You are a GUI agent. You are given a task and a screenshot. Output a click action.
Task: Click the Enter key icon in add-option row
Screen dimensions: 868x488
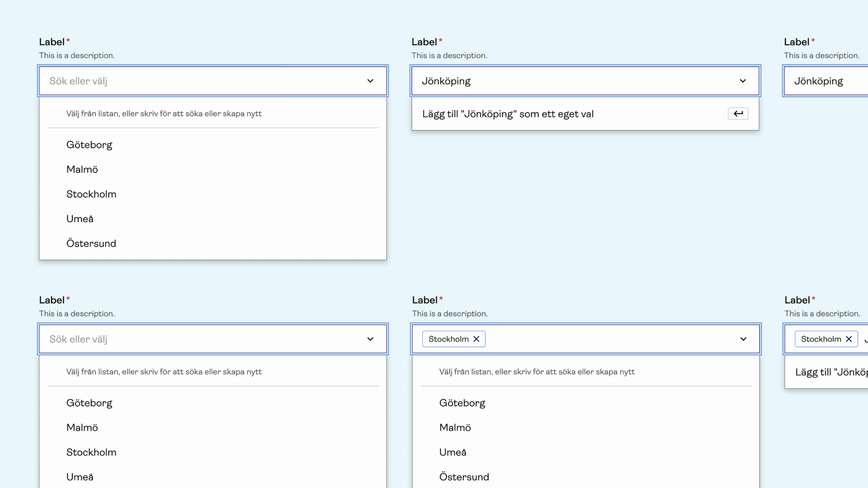coord(738,114)
